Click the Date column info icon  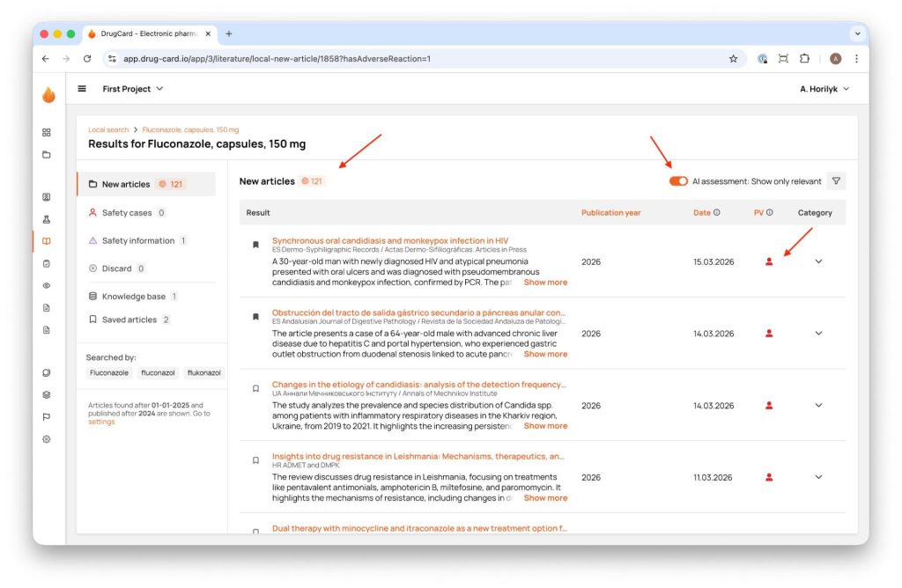point(717,213)
